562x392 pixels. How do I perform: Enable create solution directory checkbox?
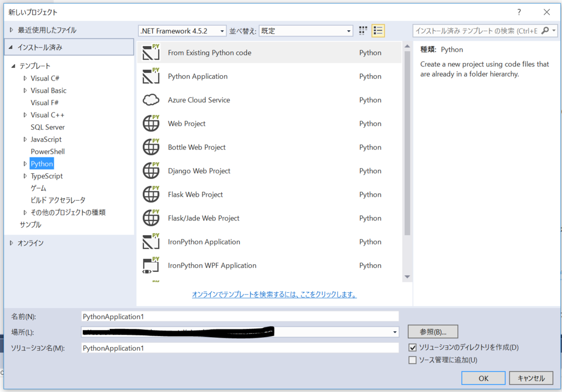[413, 347]
